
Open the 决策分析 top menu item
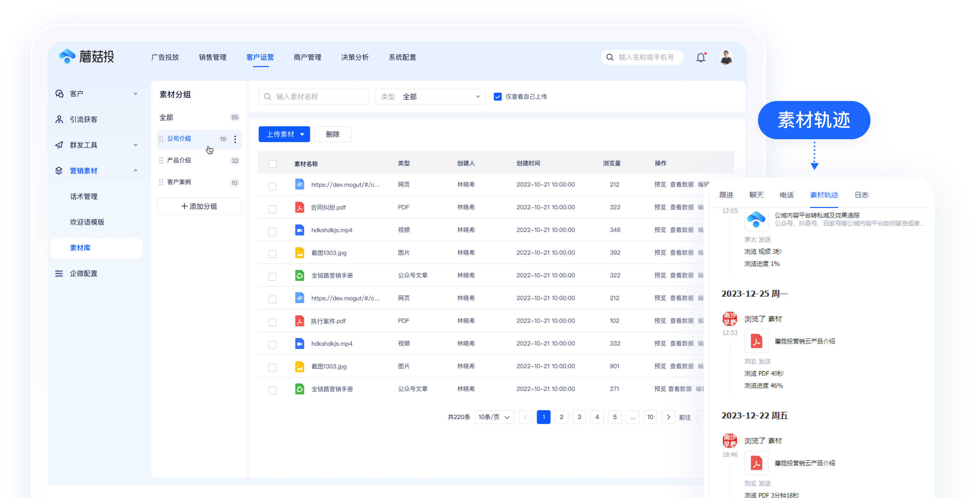tap(354, 57)
